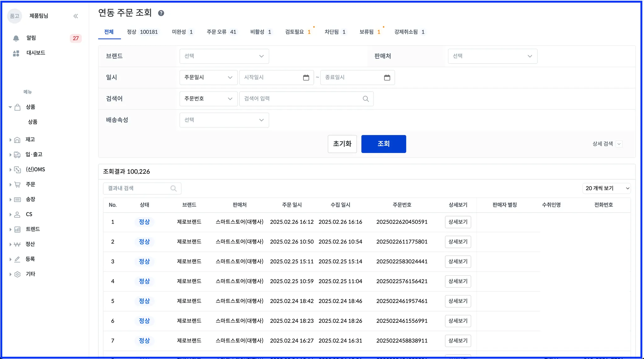Open start date calendar icon

(306, 77)
